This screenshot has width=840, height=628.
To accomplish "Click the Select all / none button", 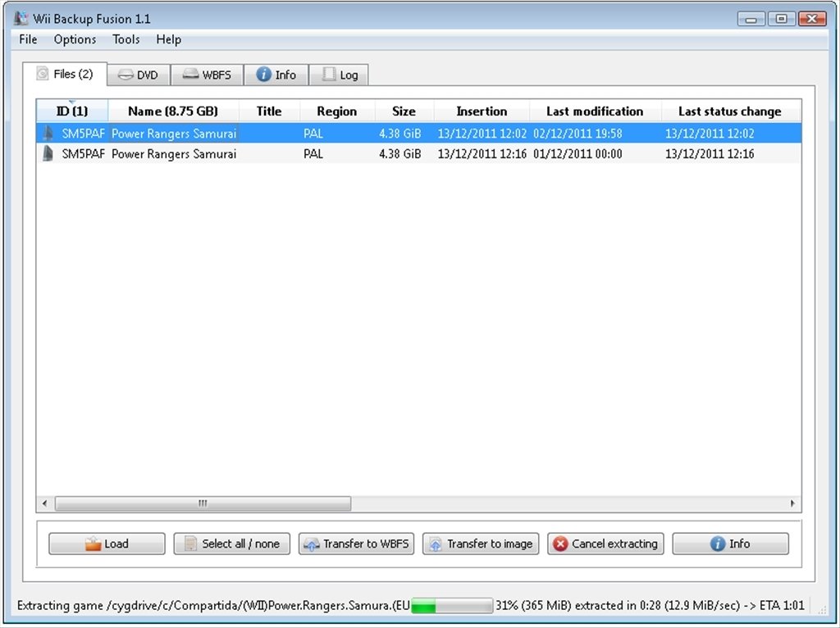I will click(x=231, y=544).
